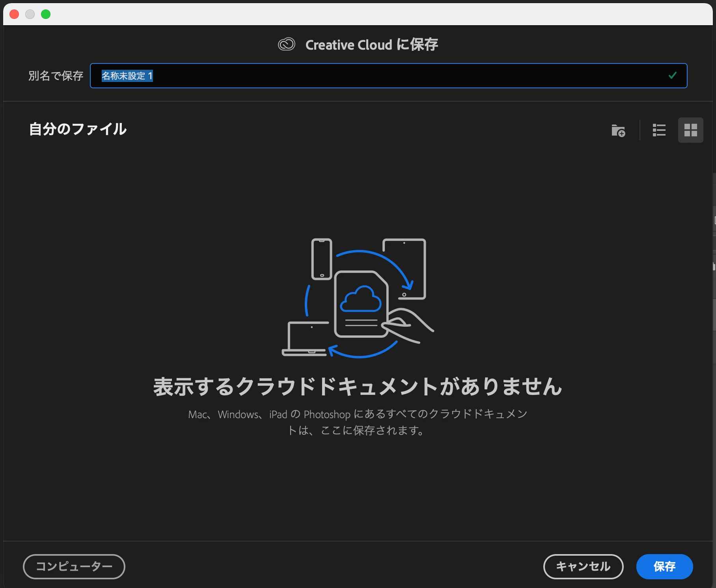Click the 自分のファイル heading
716x588 pixels.
(78, 129)
